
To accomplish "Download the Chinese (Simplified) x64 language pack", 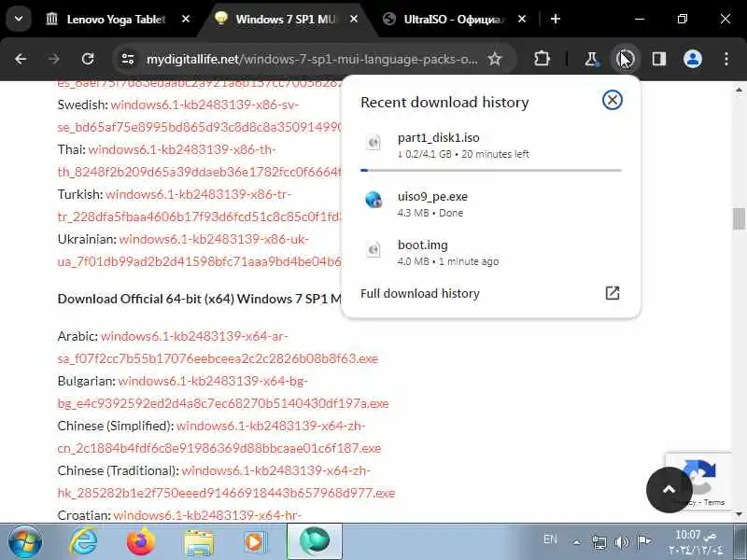I will (219, 437).
